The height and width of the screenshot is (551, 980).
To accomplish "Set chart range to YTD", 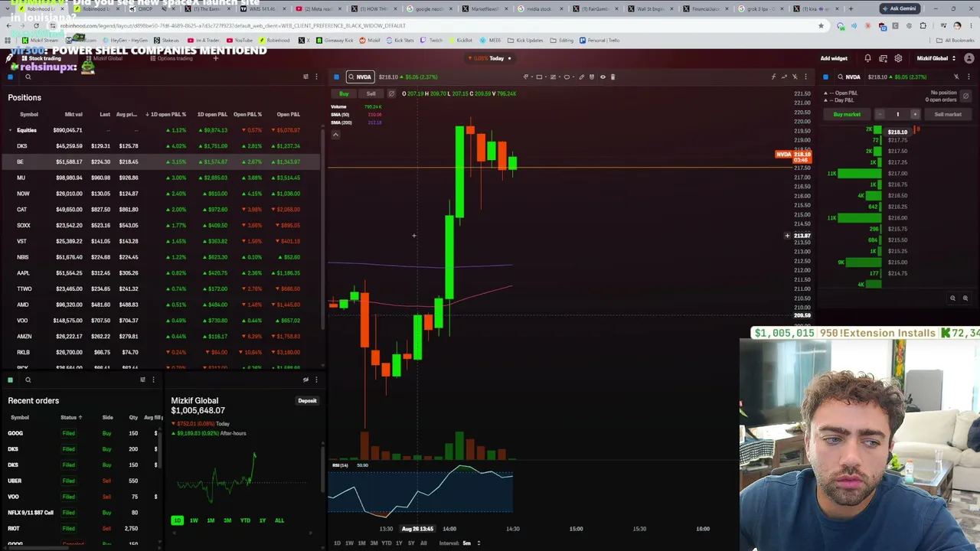I will (387, 543).
